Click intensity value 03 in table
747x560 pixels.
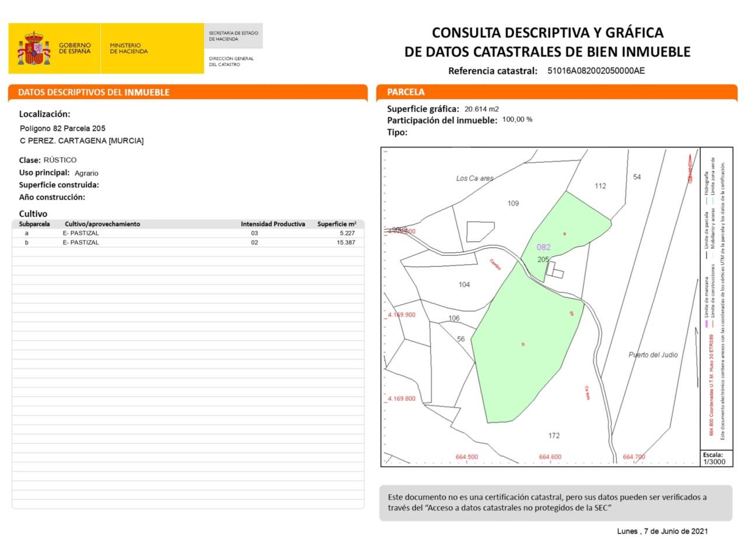[x=254, y=233]
